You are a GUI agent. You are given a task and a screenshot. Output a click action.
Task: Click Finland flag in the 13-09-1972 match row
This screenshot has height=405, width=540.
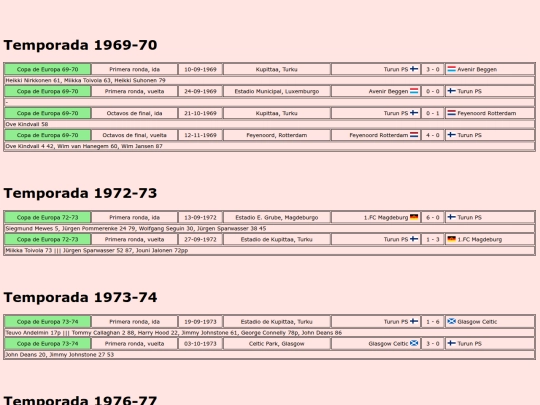pyautogui.click(x=451, y=217)
